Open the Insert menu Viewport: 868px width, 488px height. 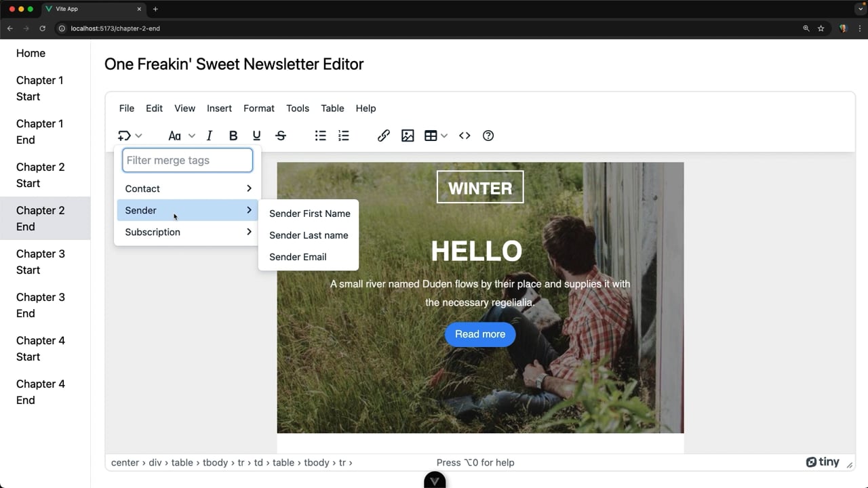219,108
